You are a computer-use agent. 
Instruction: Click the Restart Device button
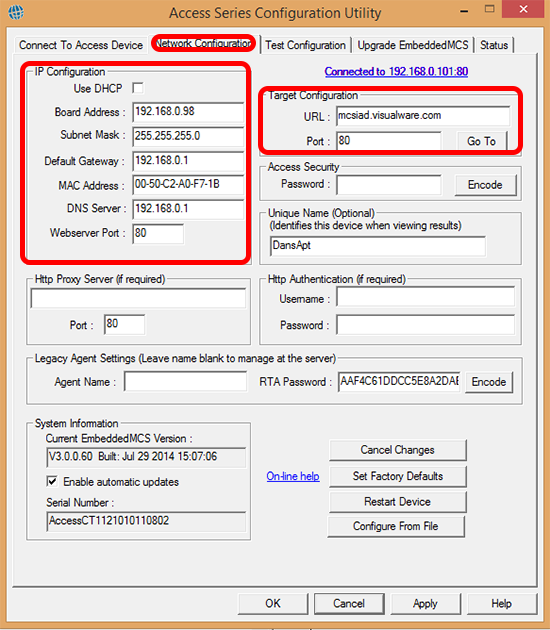point(397,502)
